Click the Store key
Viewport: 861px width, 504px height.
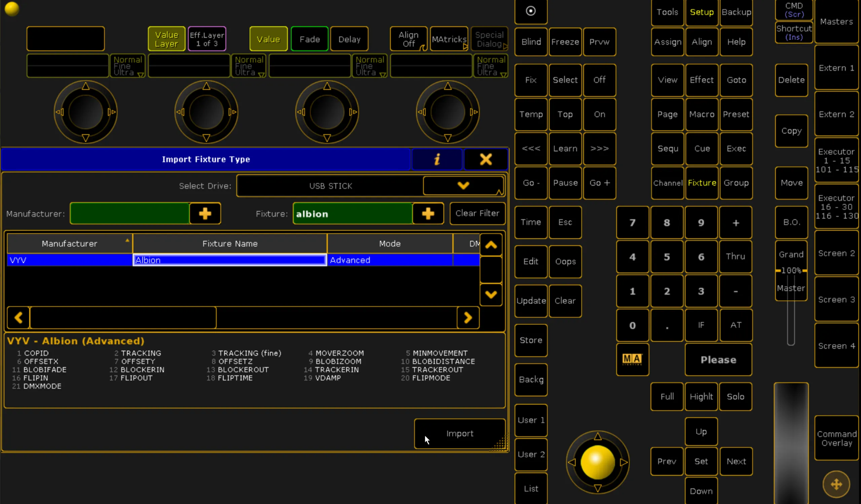click(531, 340)
